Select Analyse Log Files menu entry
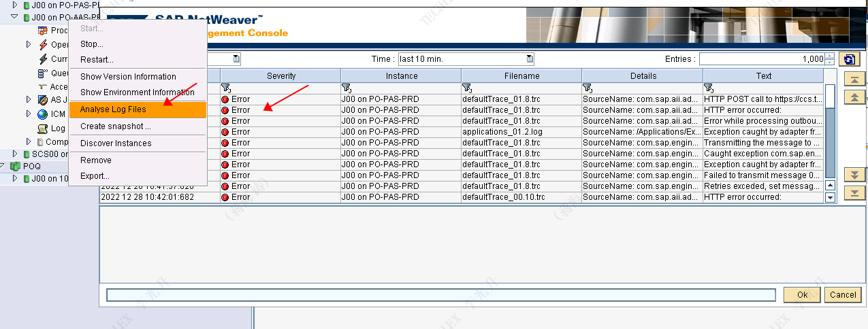Viewport: 868px width, 329px height. tap(138, 109)
